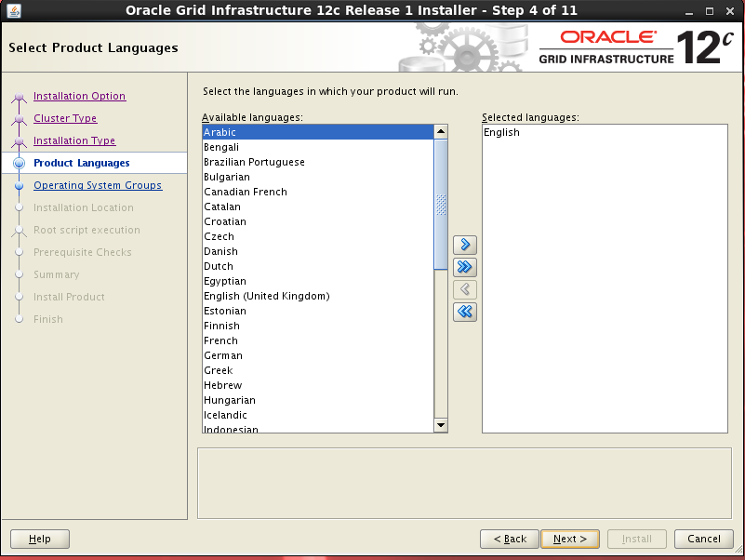Select Croatian language entry
The height and width of the screenshot is (560, 745).
point(318,221)
